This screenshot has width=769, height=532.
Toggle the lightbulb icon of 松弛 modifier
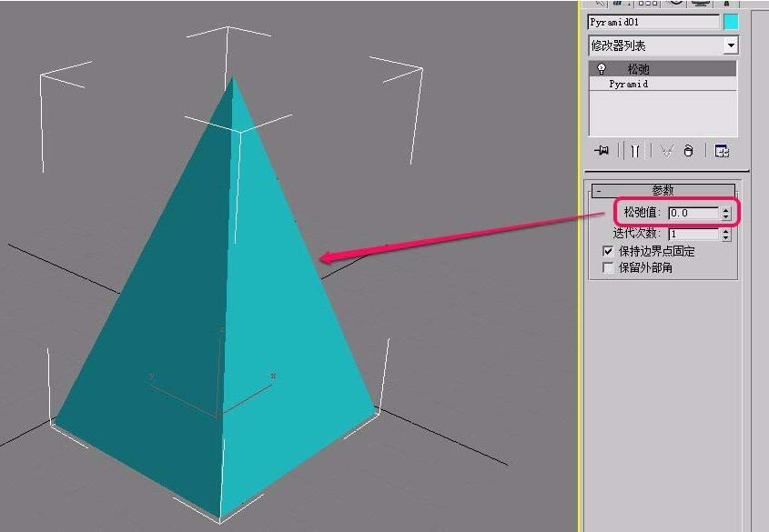point(602,68)
